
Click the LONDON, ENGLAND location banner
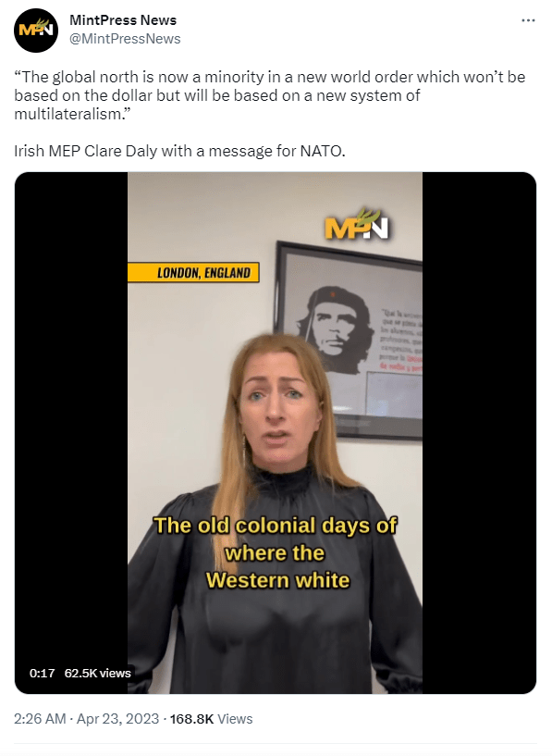point(193,273)
